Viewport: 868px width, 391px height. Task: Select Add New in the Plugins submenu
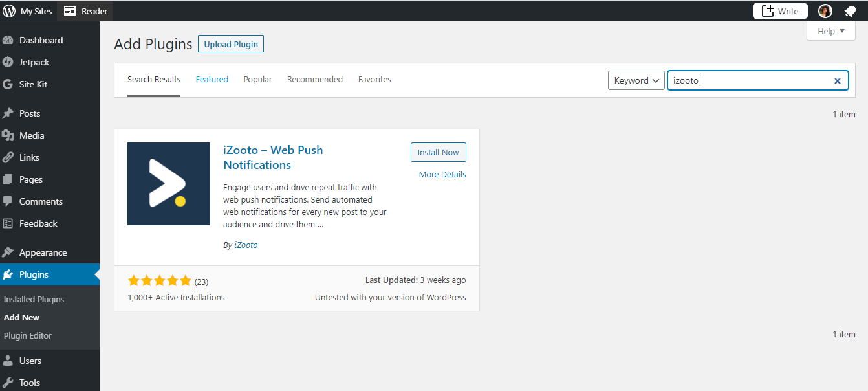(x=21, y=317)
